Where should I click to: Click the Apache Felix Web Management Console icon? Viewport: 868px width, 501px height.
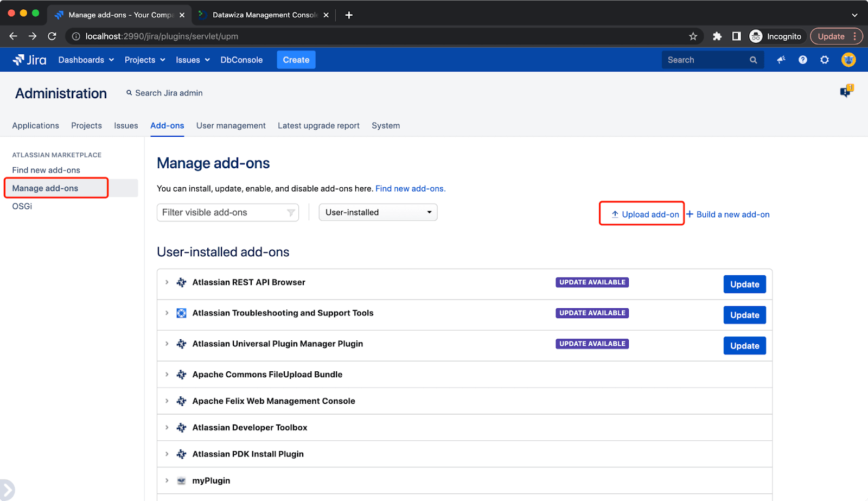(x=182, y=401)
